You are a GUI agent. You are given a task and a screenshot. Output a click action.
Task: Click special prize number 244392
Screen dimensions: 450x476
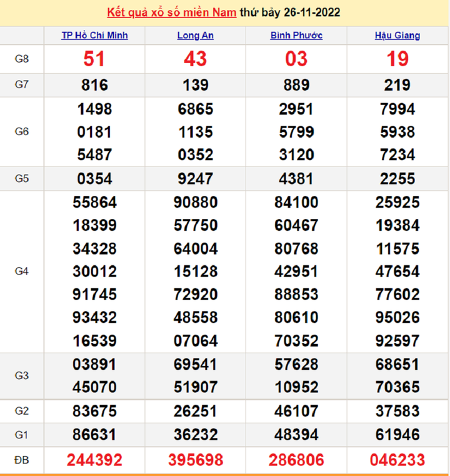pyautogui.click(x=94, y=460)
